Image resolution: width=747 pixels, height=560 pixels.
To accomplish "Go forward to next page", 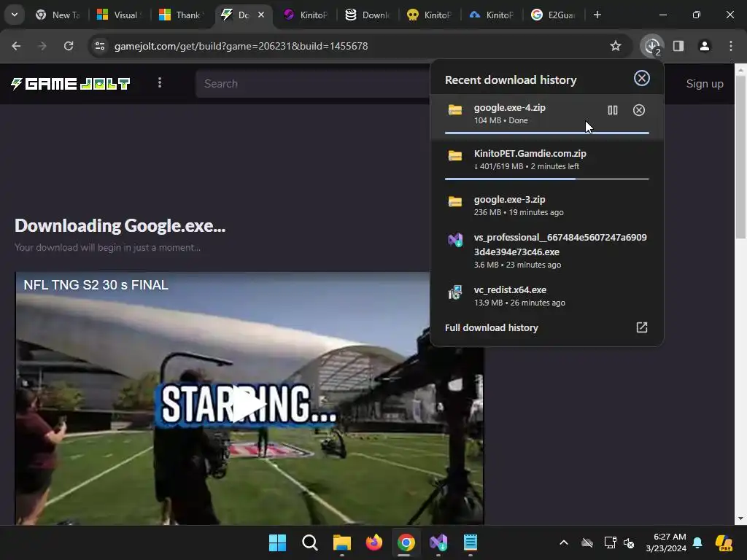I will point(42,46).
